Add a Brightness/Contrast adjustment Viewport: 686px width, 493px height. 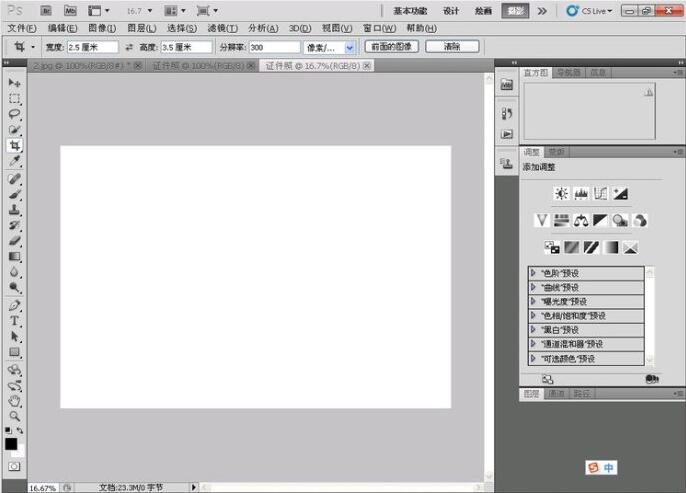[561, 193]
